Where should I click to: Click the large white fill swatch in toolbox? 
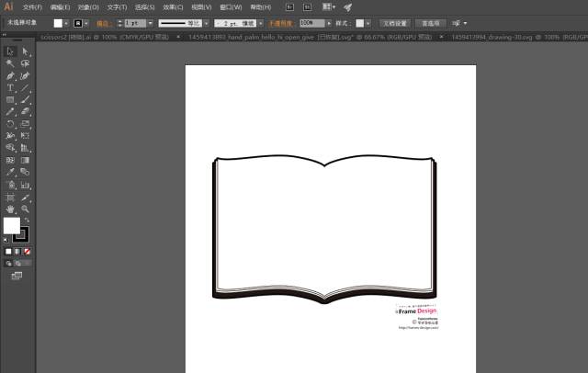pos(11,225)
